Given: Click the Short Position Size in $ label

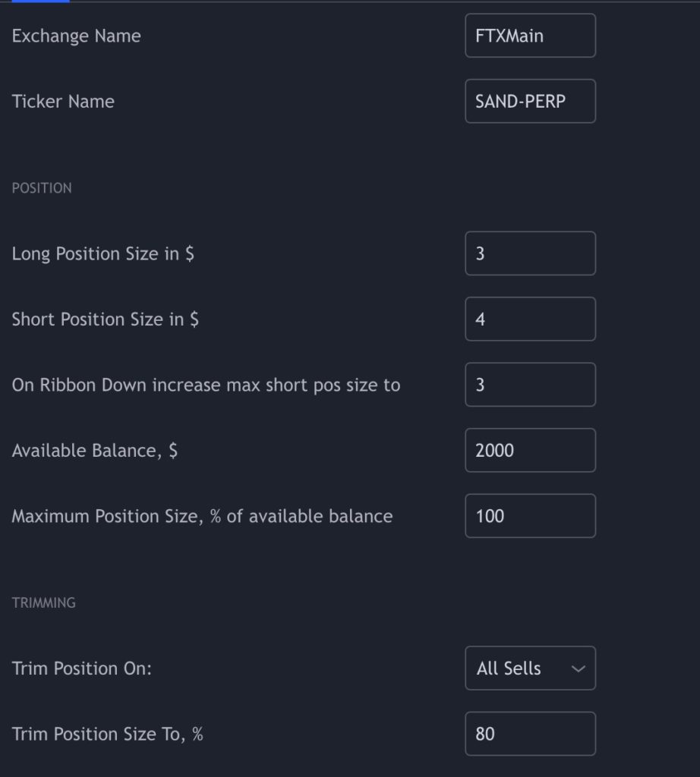Looking at the screenshot, I should tap(105, 319).
